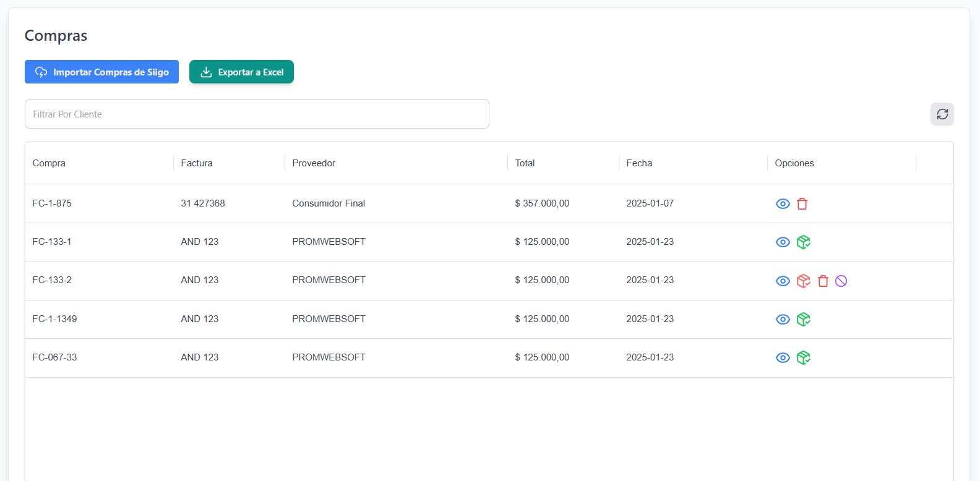Click 2025-01-23 in FC-067-33 row
This screenshot has height=481, width=980.
(650, 357)
